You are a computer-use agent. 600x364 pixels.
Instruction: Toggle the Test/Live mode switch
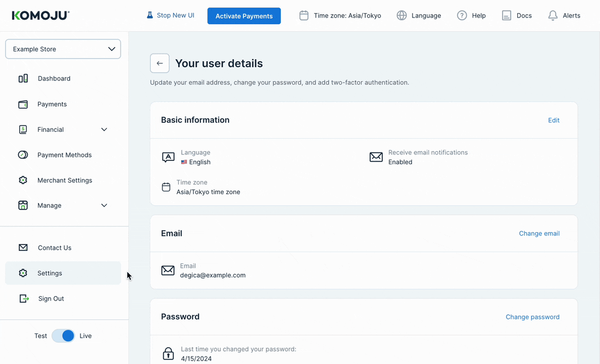[x=63, y=336]
